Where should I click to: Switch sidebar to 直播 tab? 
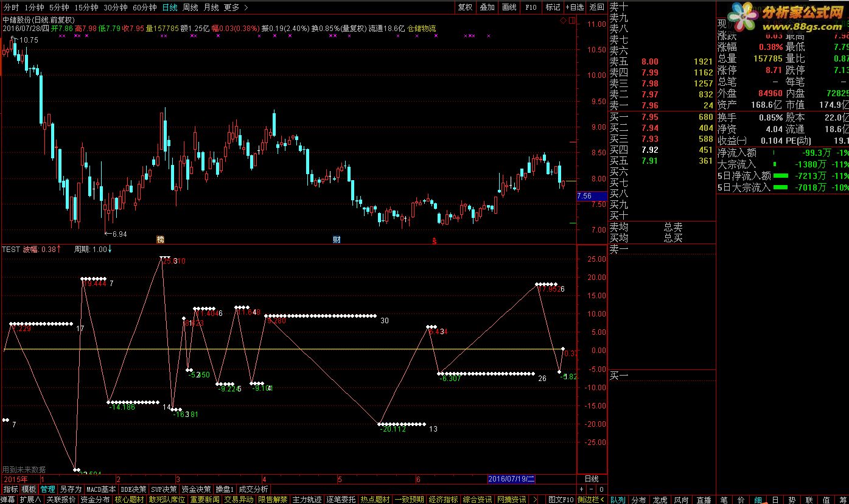pos(704,499)
